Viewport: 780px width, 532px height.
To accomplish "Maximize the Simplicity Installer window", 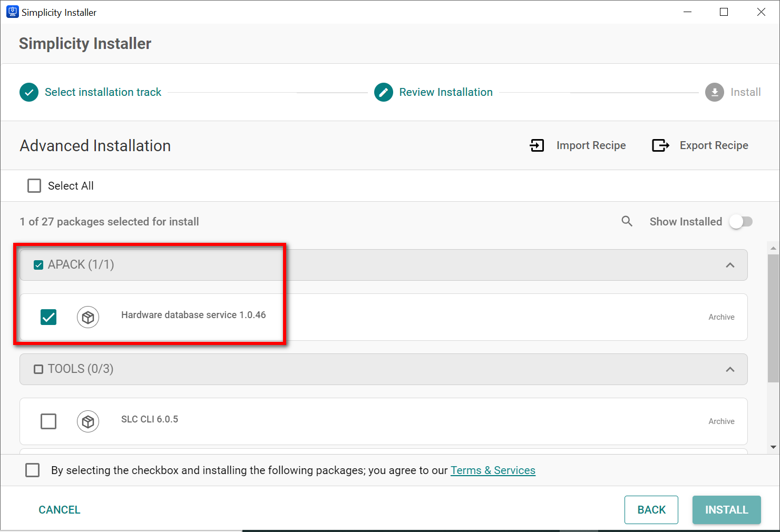I will [x=724, y=12].
